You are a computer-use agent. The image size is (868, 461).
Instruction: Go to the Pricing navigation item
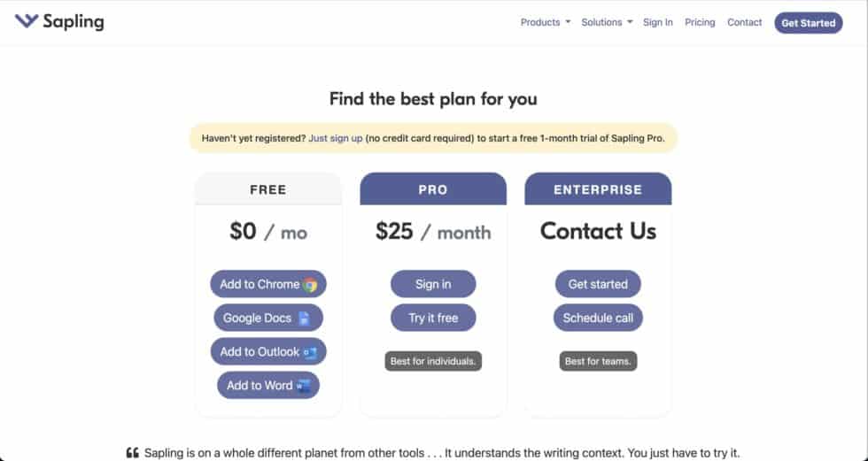pyautogui.click(x=700, y=23)
